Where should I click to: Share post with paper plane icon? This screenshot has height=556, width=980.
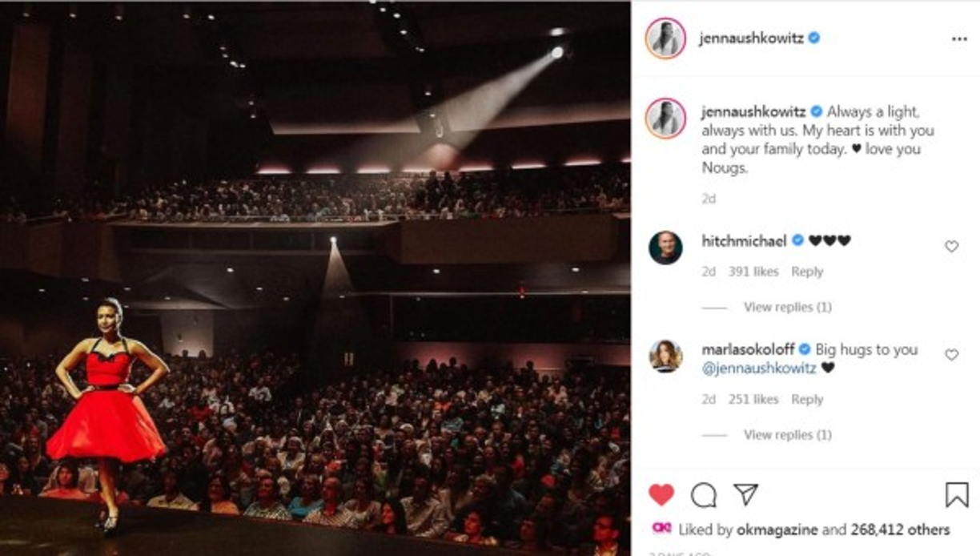745,495
